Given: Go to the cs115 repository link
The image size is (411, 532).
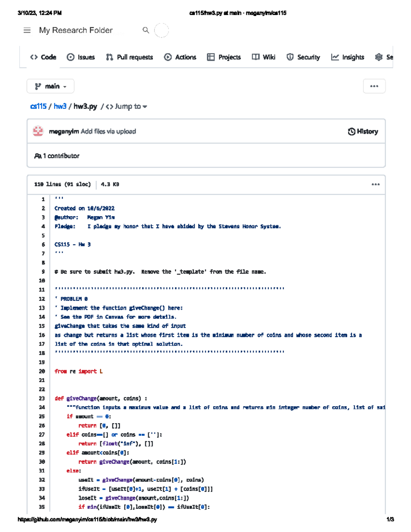Looking at the screenshot, I should coord(38,107).
